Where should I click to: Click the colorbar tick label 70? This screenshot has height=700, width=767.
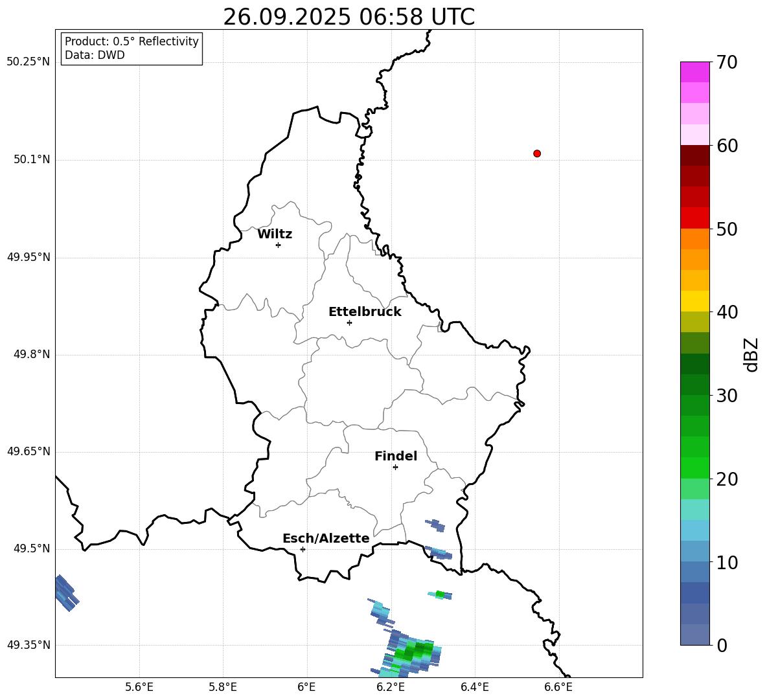click(x=727, y=63)
